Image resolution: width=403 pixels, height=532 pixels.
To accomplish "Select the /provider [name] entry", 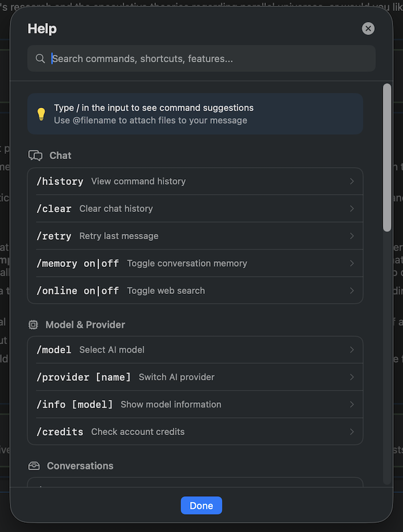I will 195,377.
